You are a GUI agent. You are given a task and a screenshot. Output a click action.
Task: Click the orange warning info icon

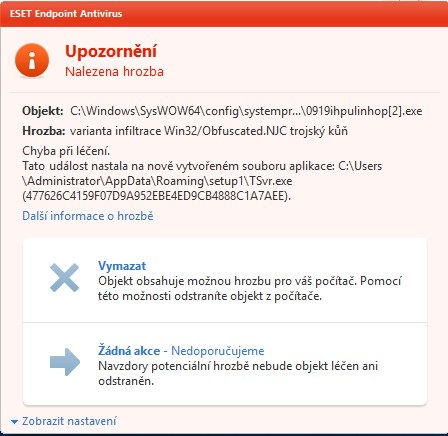click(32, 60)
